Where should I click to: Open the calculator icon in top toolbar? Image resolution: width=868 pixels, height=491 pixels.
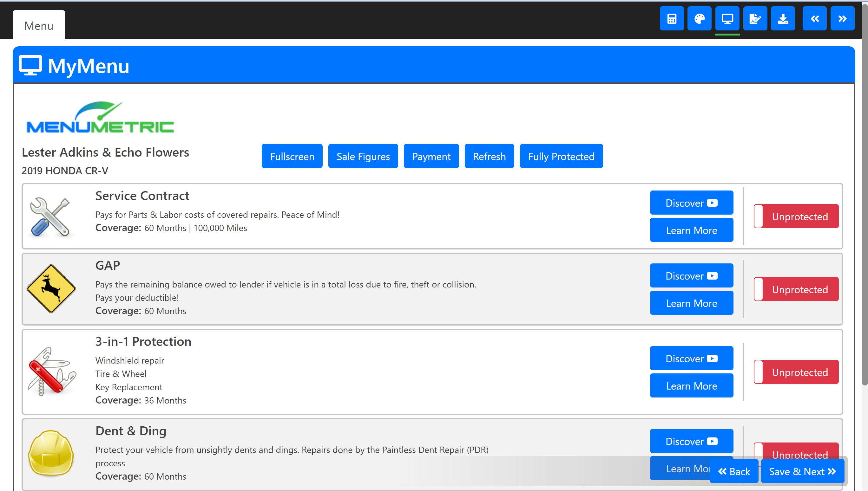[x=672, y=19]
